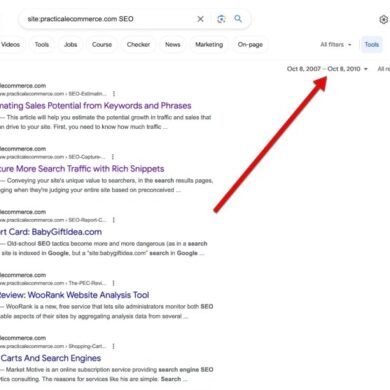
Task: Open three-dot menu for Shopping-Cart result
Action: [113, 346]
